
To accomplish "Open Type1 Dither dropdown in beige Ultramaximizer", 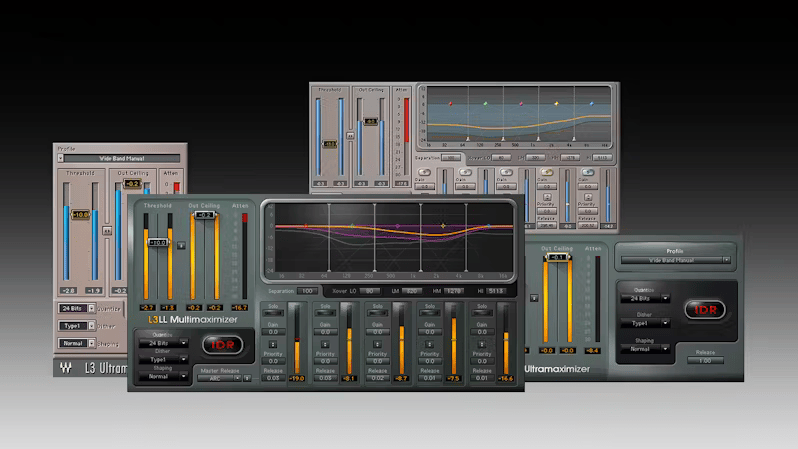I will pos(76,326).
